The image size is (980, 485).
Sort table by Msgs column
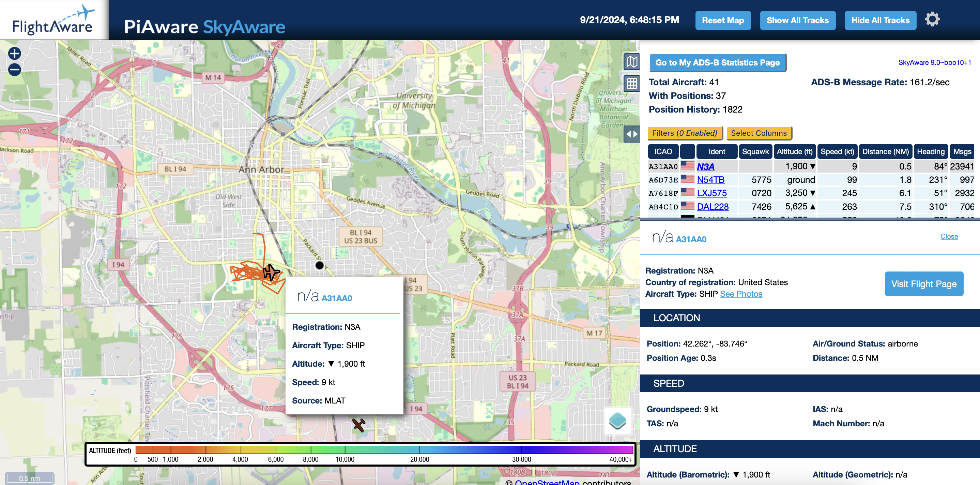pos(962,151)
